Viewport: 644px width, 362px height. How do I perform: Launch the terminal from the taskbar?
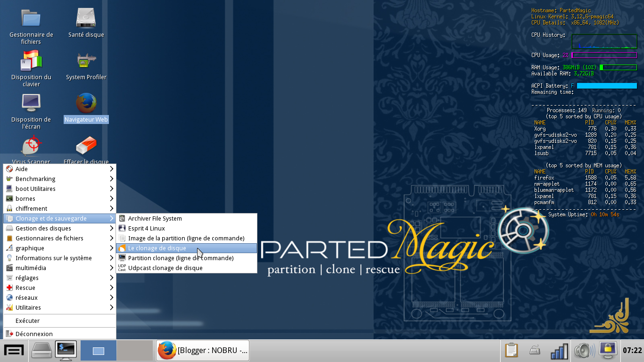click(x=66, y=351)
